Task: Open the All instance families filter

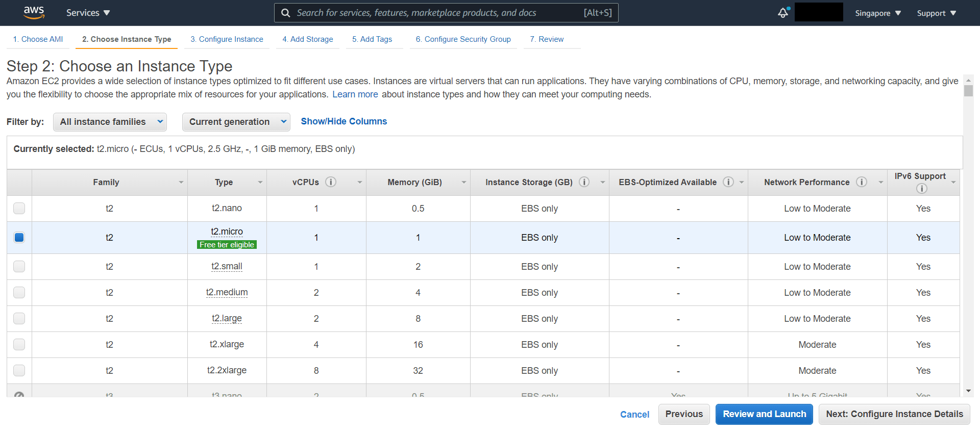Action: pyautogui.click(x=110, y=122)
